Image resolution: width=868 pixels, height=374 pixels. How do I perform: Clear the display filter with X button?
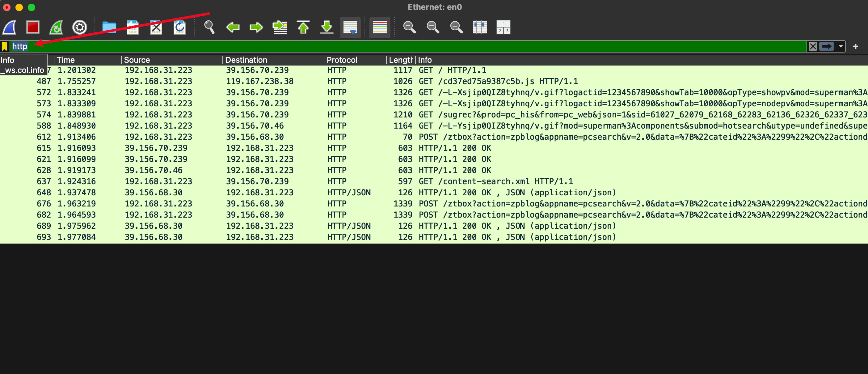pos(813,47)
